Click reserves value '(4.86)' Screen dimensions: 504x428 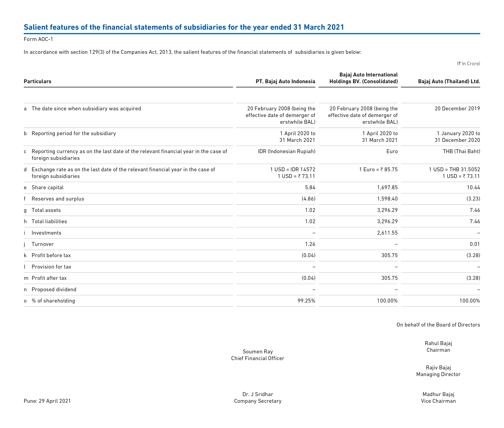click(308, 199)
